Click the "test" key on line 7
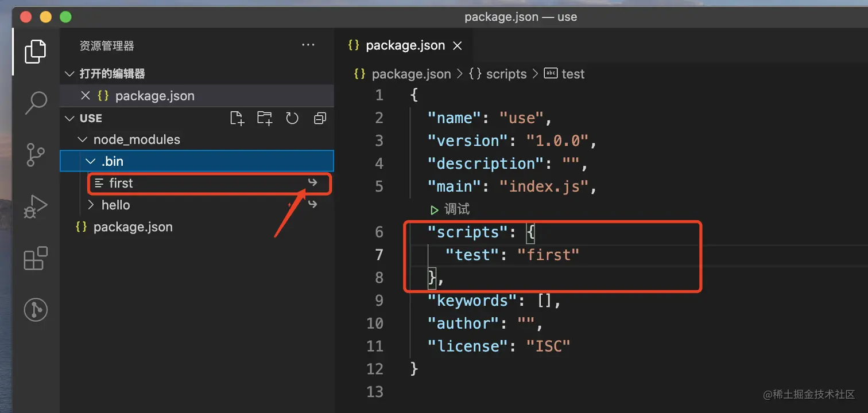Viewport: 868px width, 413px height. [471, 255]
